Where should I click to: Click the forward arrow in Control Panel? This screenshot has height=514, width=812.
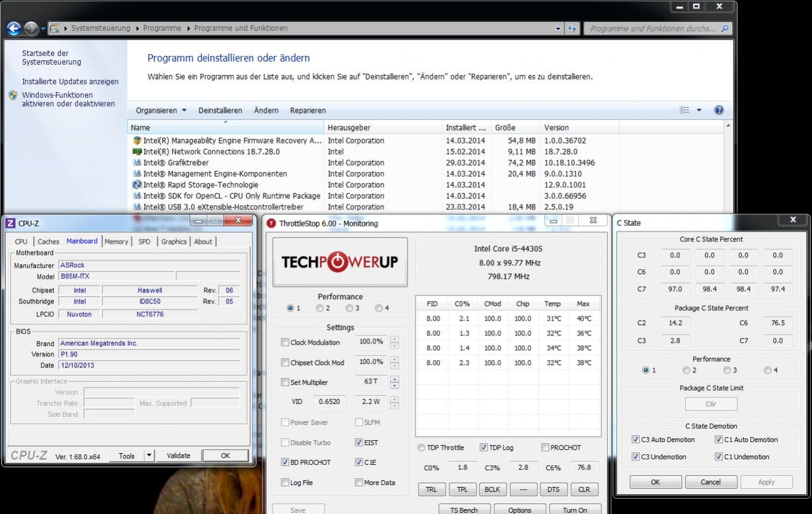pos(31,28)
